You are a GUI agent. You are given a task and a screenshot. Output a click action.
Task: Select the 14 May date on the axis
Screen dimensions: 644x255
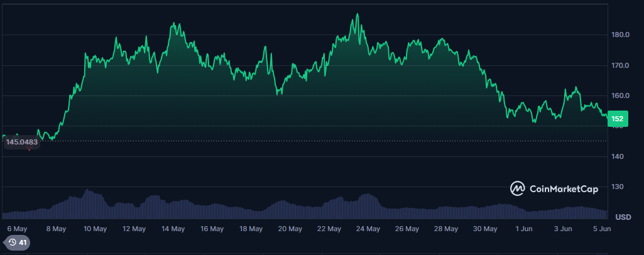pos(173,229)
